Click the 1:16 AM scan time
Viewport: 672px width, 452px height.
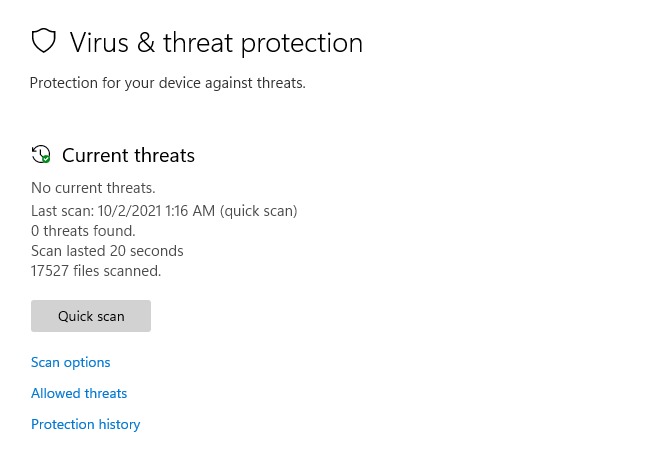(x=194, y=211)
